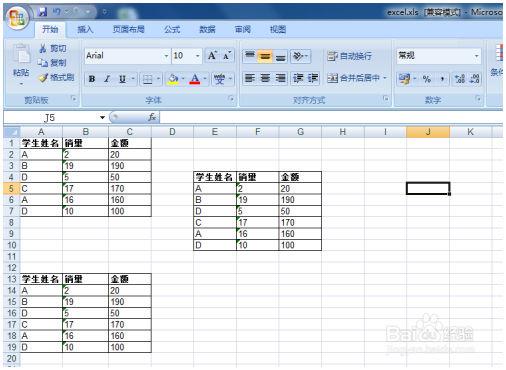This screenshot has height=370, width=506.
Task: Open the Arial font name dropdown
Action: click(x=166, y=56)
